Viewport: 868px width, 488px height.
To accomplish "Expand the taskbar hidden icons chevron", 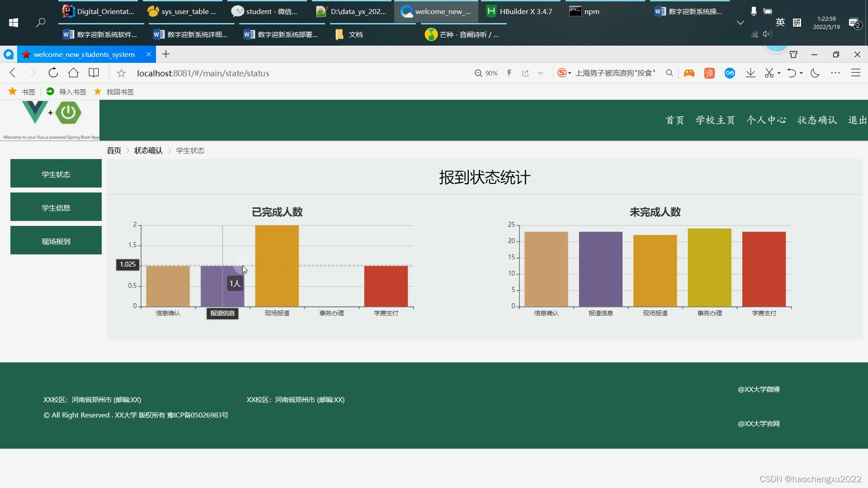I will coord(740,23).
